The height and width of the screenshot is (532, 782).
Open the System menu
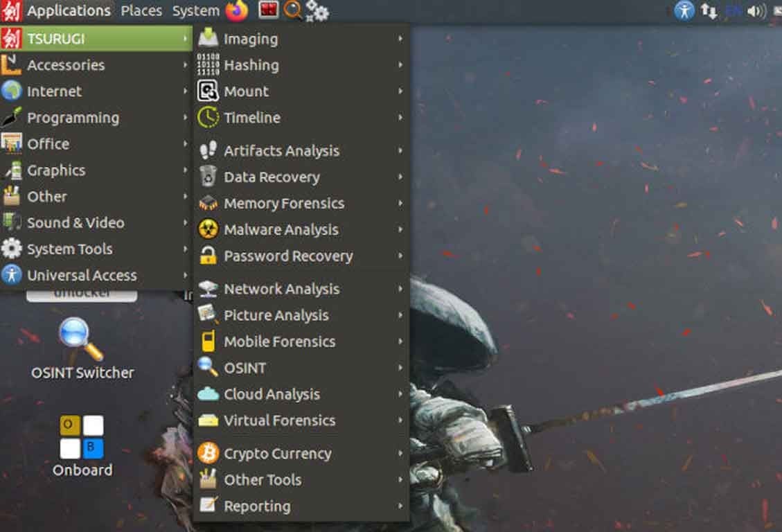point(195,11)
